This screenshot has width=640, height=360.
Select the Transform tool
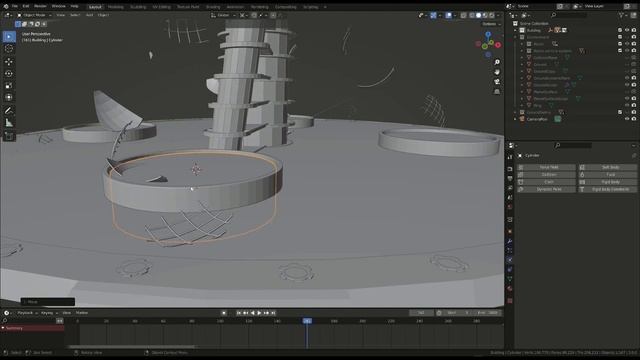click(9, 98)
